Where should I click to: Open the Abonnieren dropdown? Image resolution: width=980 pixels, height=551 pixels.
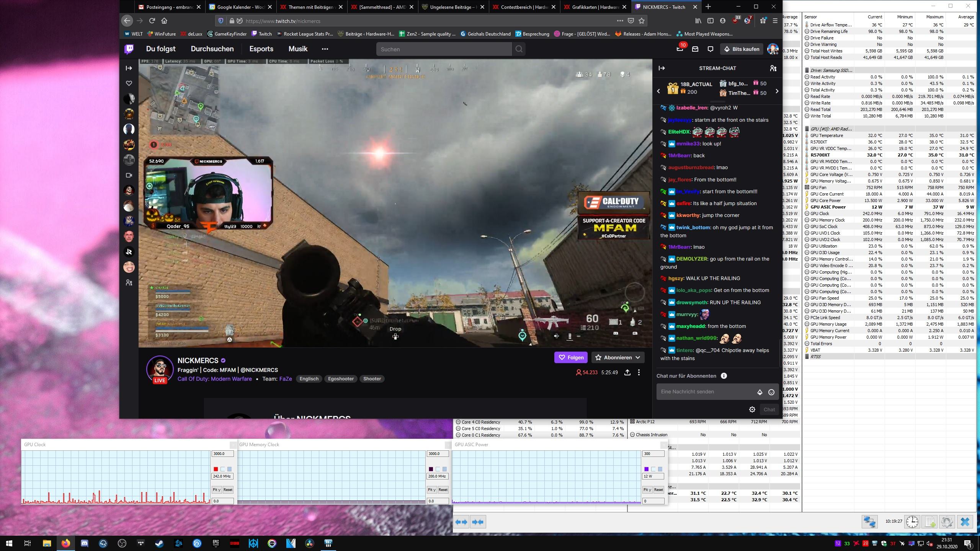(x=618, y=357)
